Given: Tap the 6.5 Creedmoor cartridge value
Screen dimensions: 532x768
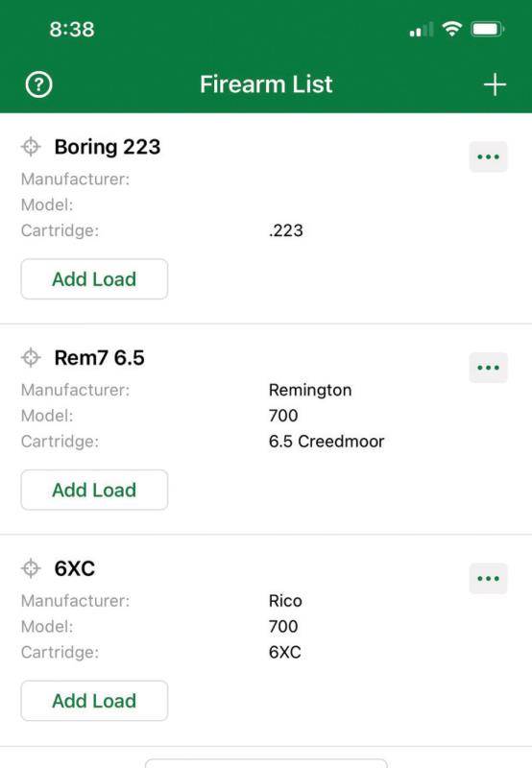Looking at the screenshot, I should pyautogui.click(x=326, y=441).
